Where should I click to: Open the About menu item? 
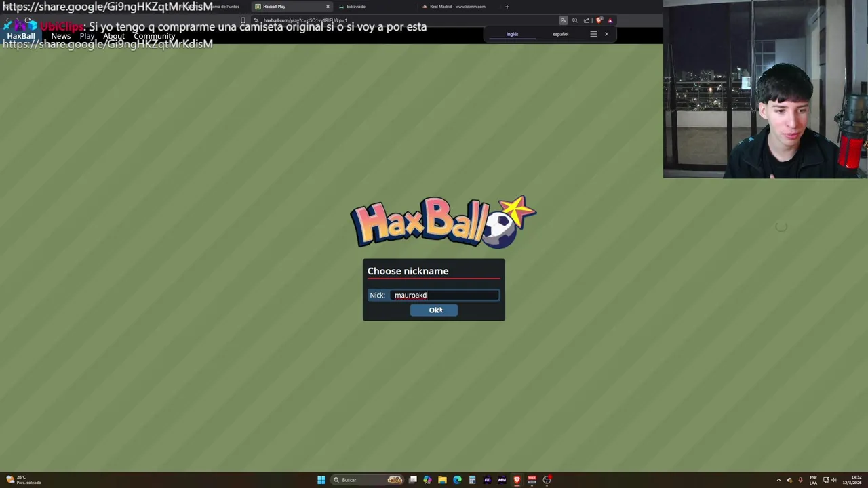[114, 36]
